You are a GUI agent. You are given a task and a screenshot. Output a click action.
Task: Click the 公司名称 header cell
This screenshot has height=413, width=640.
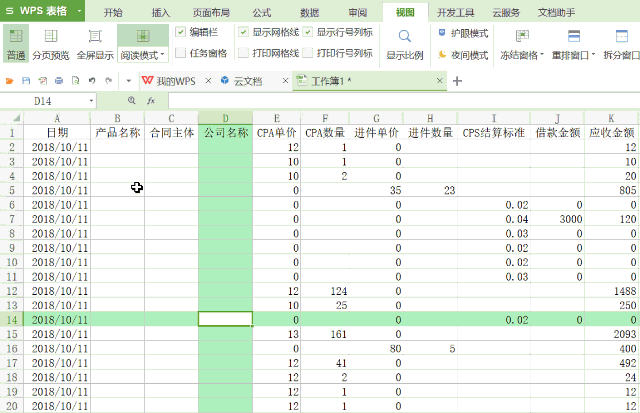click(225, 132)
